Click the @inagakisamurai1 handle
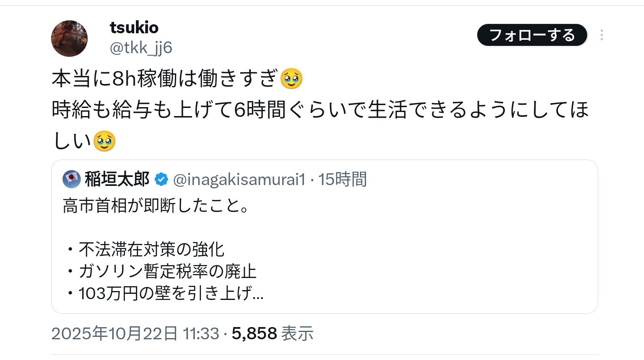Screen dimensions: 644x360 [239, 179]
